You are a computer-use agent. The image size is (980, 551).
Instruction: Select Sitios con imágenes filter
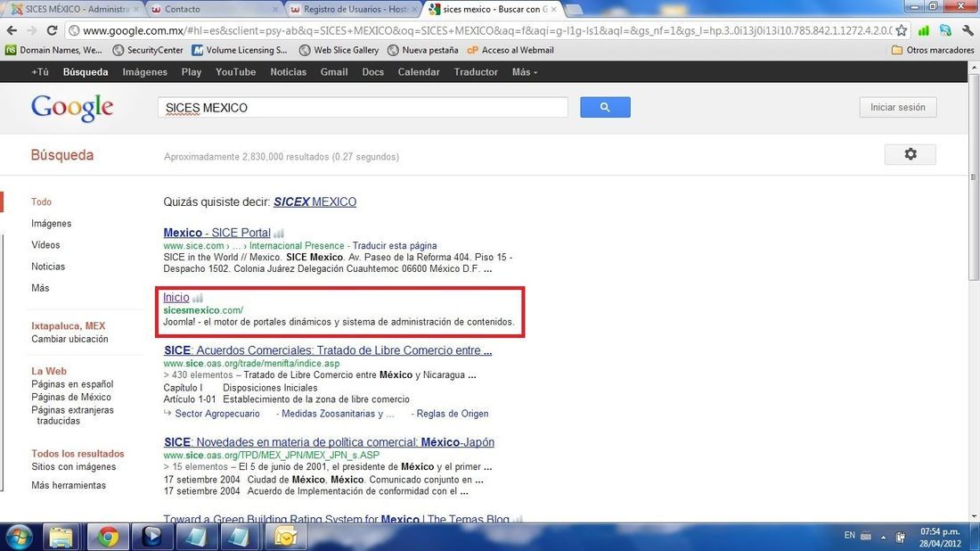point(74,466)
